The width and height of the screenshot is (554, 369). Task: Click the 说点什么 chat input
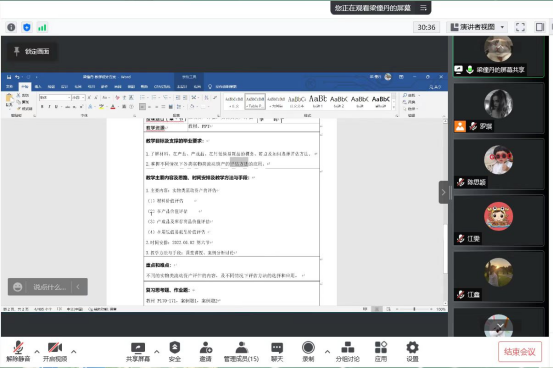(x=49, y=287)
